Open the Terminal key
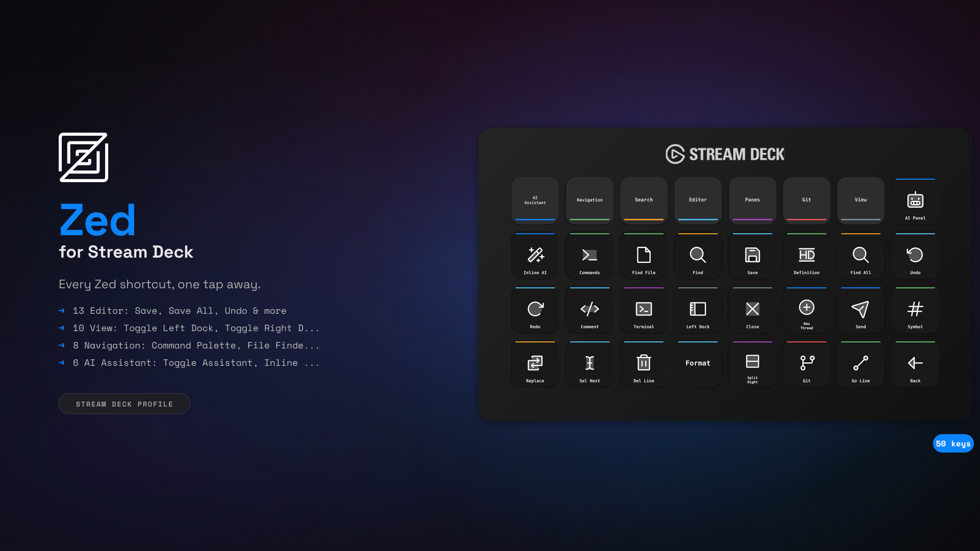This screenshot has height=551, width=980. [x=644, y=310]
